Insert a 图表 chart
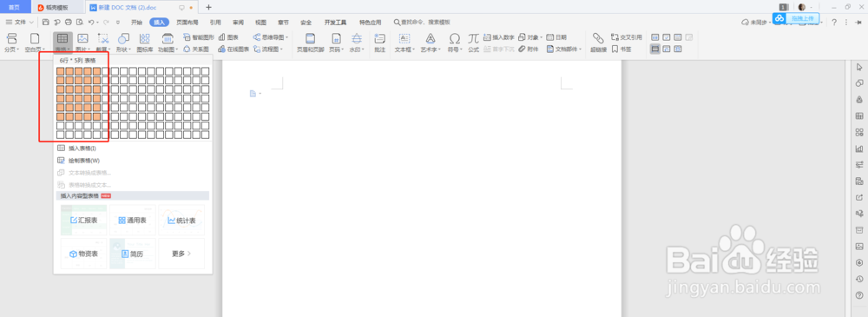Viewport: 868px width, 317px height. tap(228, 37)
